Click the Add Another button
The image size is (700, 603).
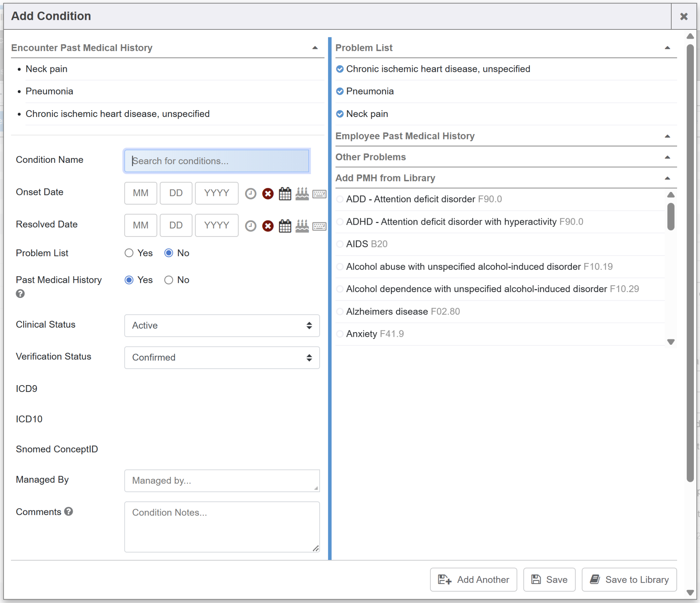pos(473,580)
